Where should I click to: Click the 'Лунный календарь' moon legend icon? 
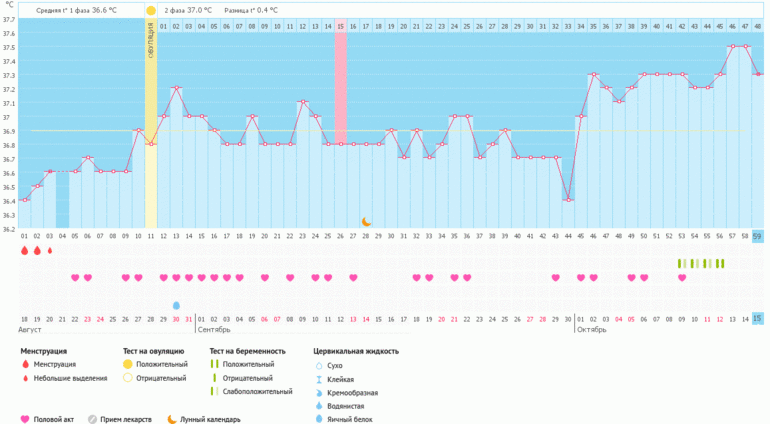tap(171, 420)
